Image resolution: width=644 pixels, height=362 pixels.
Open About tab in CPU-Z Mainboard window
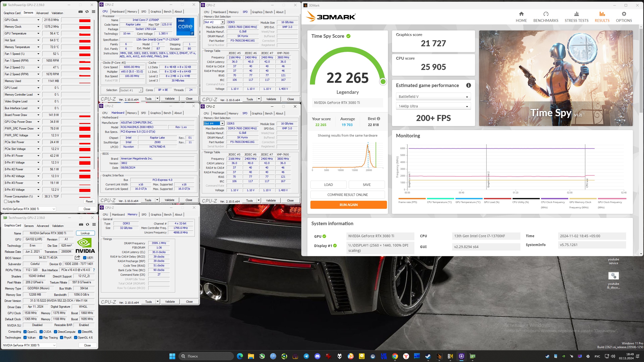tap(178, 113)
